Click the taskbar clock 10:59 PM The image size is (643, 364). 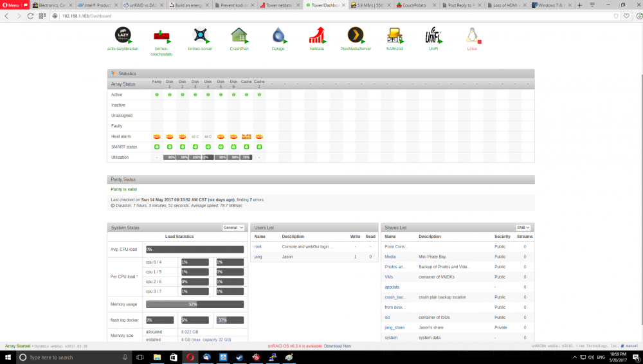[617, 357]
